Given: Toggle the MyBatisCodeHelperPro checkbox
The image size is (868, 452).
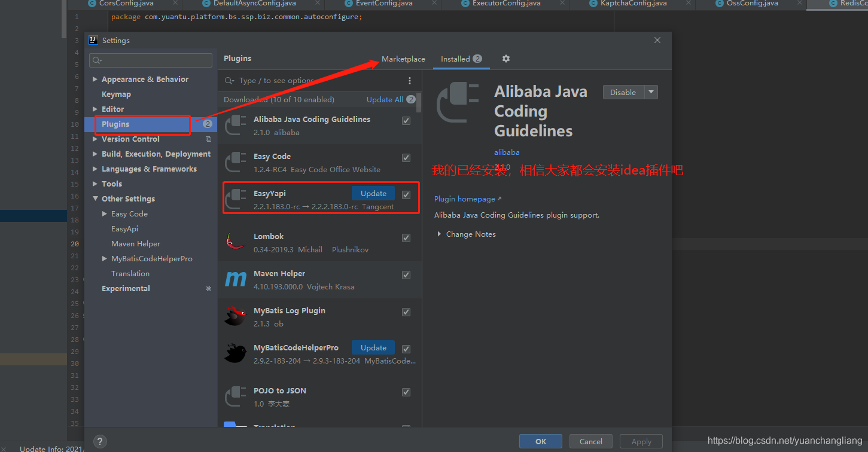Looking at the screenshot, I should tap(406, 349).
